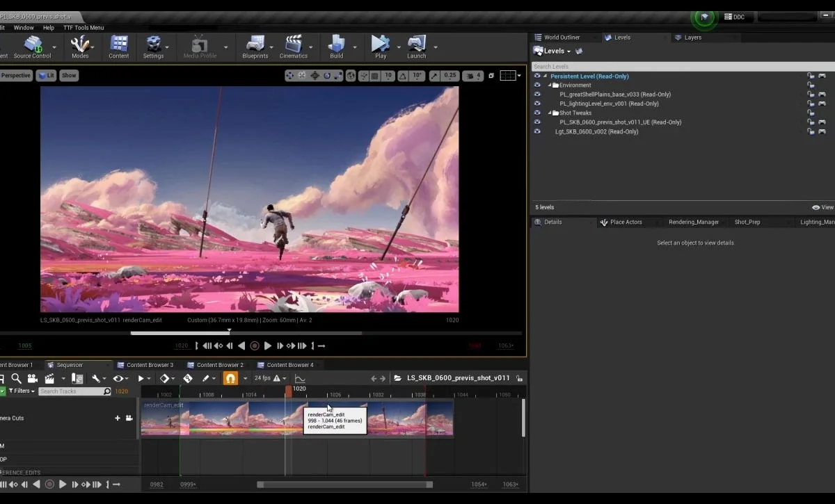Click the orange playhead marker at 1020
Screen dimensions: 835x504
tap(288, 391)
